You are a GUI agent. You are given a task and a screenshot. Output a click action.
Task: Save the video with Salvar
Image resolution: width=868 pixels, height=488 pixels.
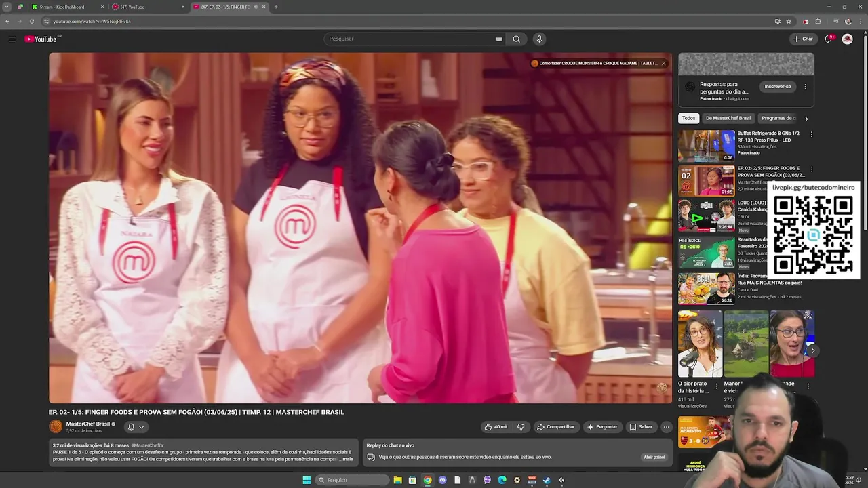tap(641, 427)
